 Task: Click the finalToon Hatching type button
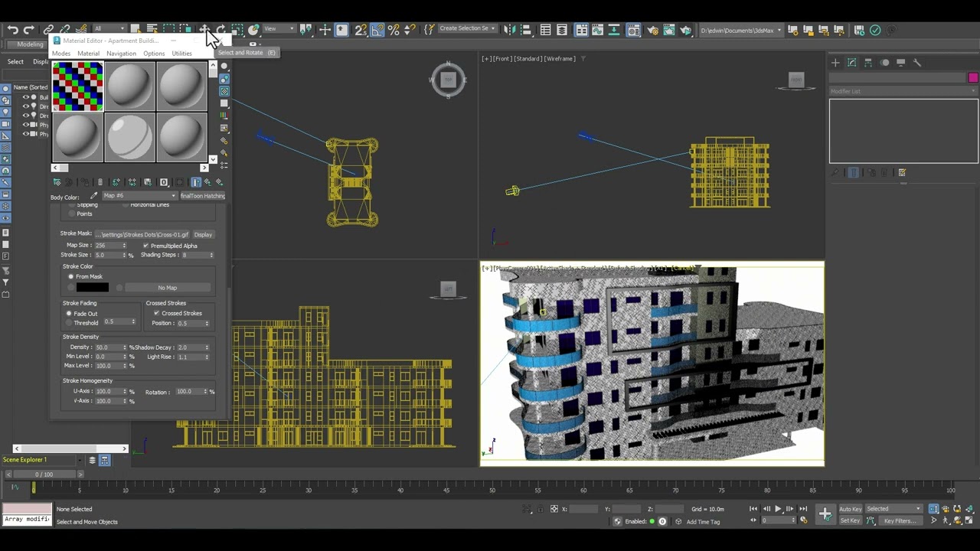pos(202,196)
